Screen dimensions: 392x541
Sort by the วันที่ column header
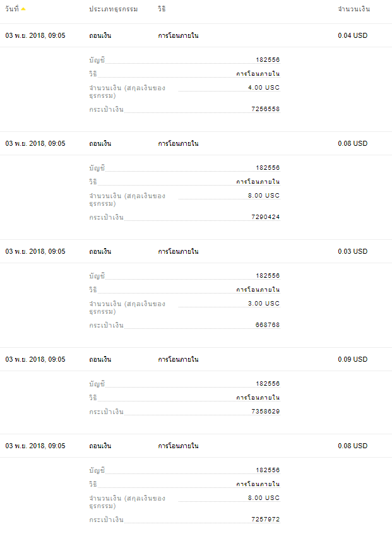(12, 9)
